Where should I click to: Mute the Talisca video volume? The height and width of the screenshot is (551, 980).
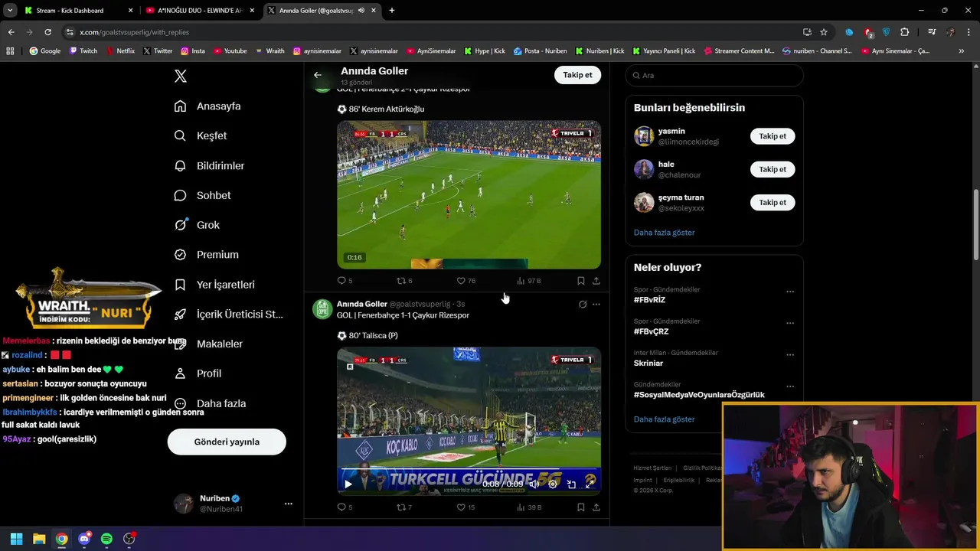pos(534,484)
